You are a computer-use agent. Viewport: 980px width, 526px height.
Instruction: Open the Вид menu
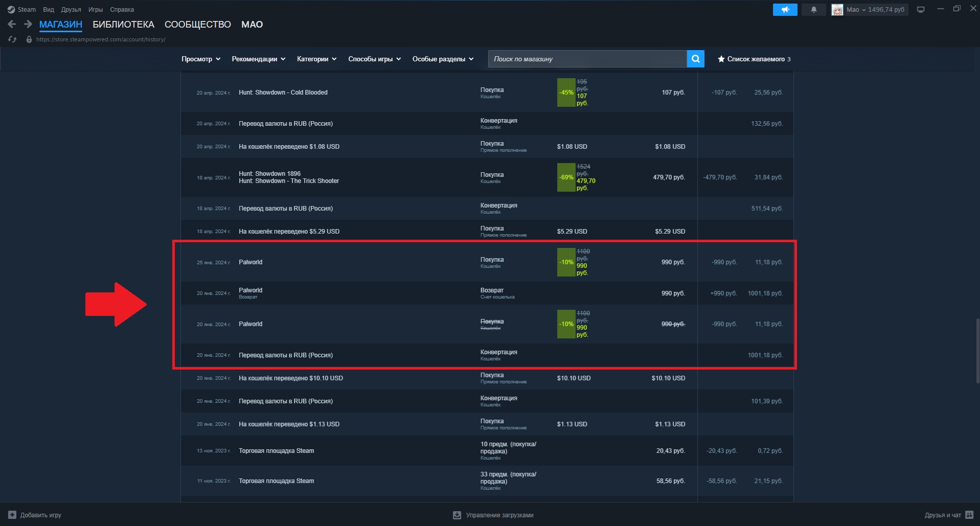pos(49,10)
